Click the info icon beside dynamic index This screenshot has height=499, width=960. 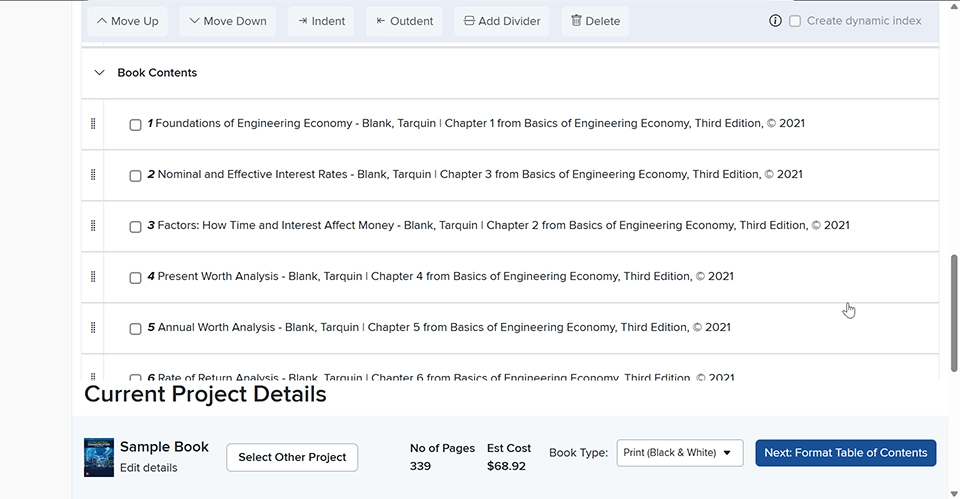click(775, 21)
